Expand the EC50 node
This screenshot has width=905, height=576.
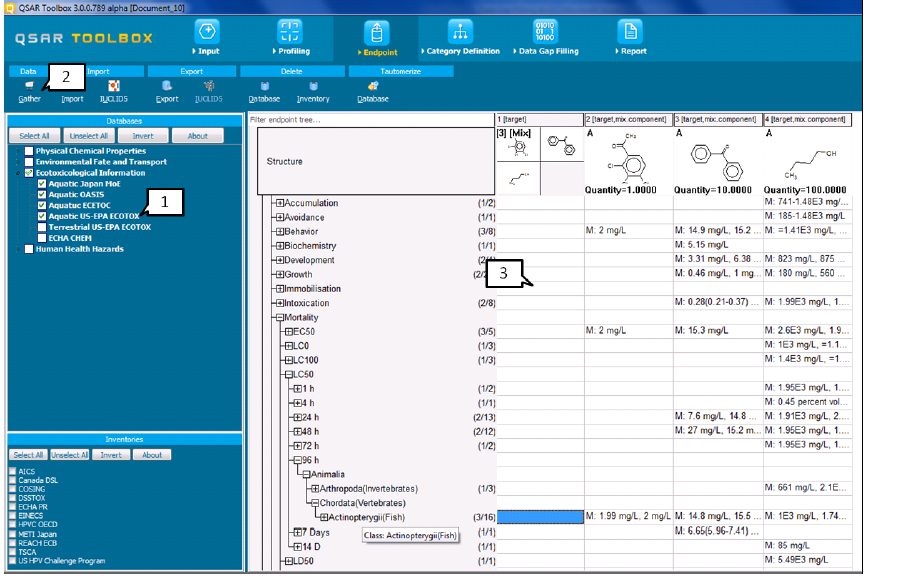coord(289,332)
